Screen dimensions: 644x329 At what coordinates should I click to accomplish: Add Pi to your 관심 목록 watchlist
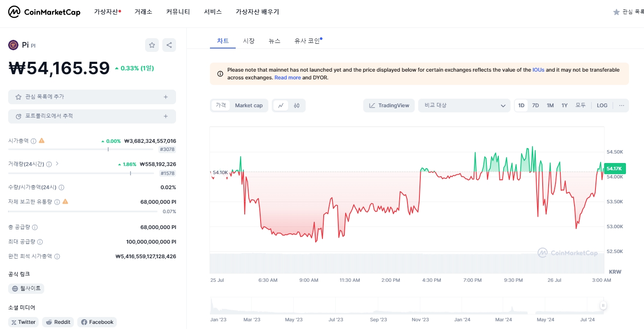pos(92,97)
